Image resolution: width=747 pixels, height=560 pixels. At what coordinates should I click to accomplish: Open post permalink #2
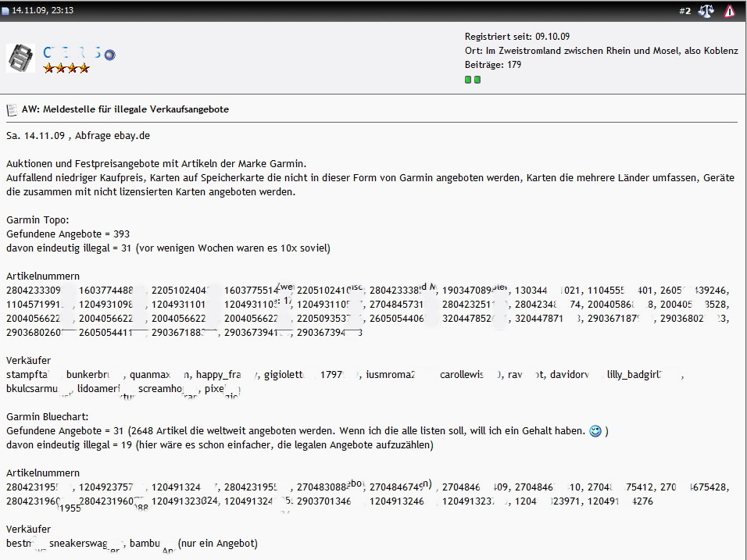684,11
